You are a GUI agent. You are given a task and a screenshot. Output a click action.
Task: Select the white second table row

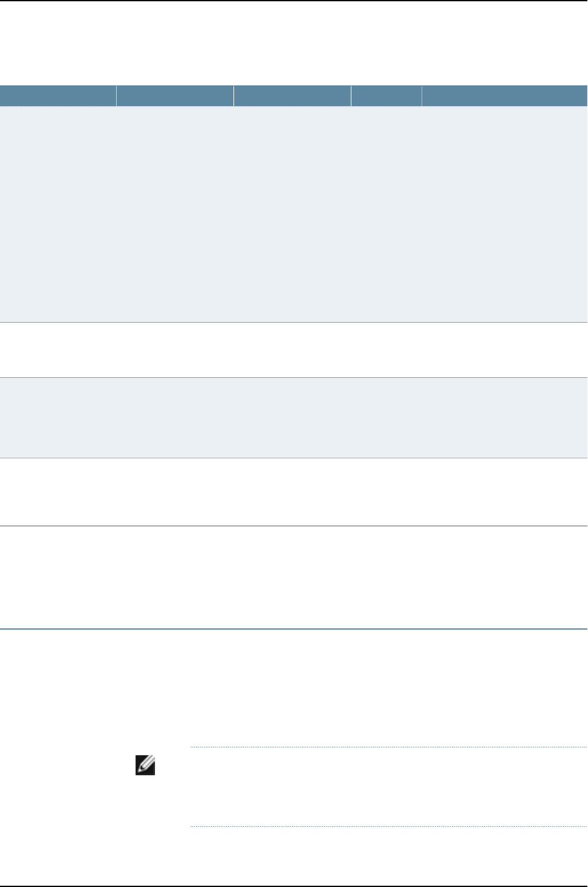[x=294, y=350]
